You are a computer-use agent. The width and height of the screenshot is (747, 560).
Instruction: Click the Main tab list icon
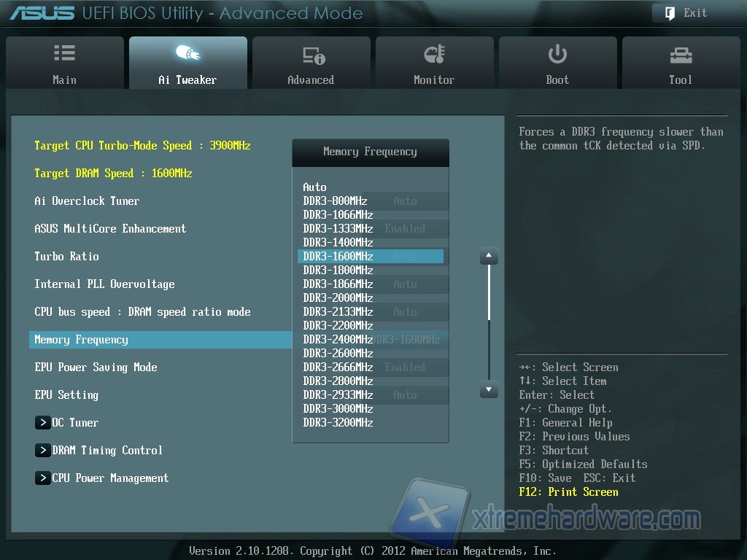point(64,54)
